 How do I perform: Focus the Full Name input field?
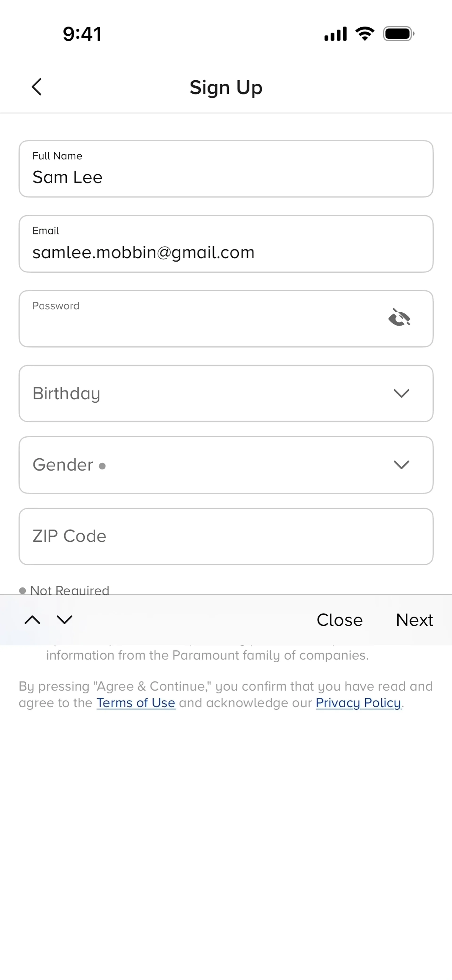[226, 169]
